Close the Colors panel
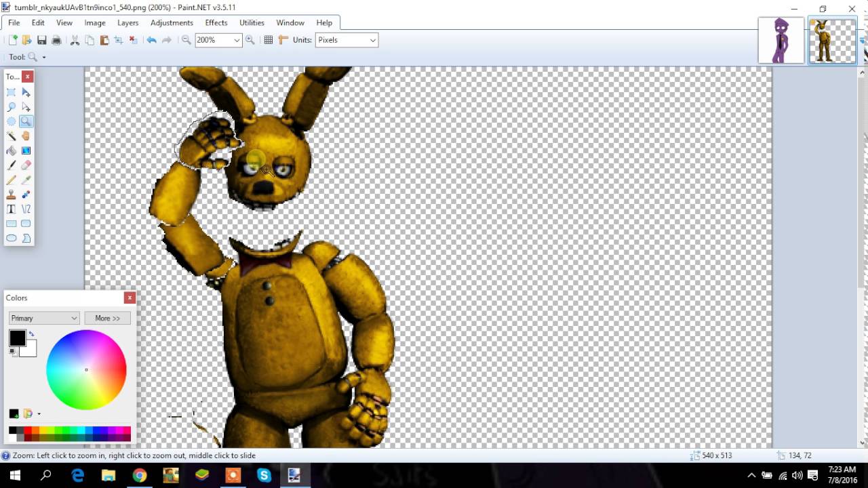This screenshot has width=868, height=488. coord(130,298)
